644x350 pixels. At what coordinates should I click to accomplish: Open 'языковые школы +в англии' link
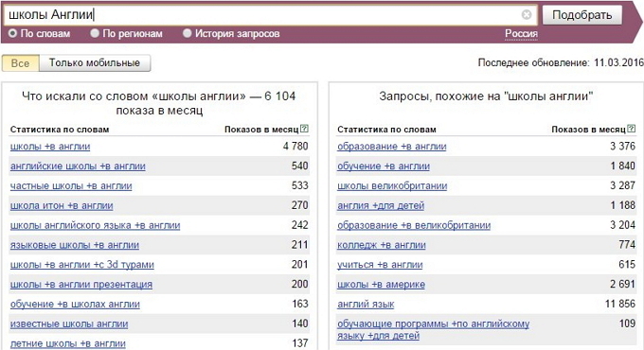(74, 245)
